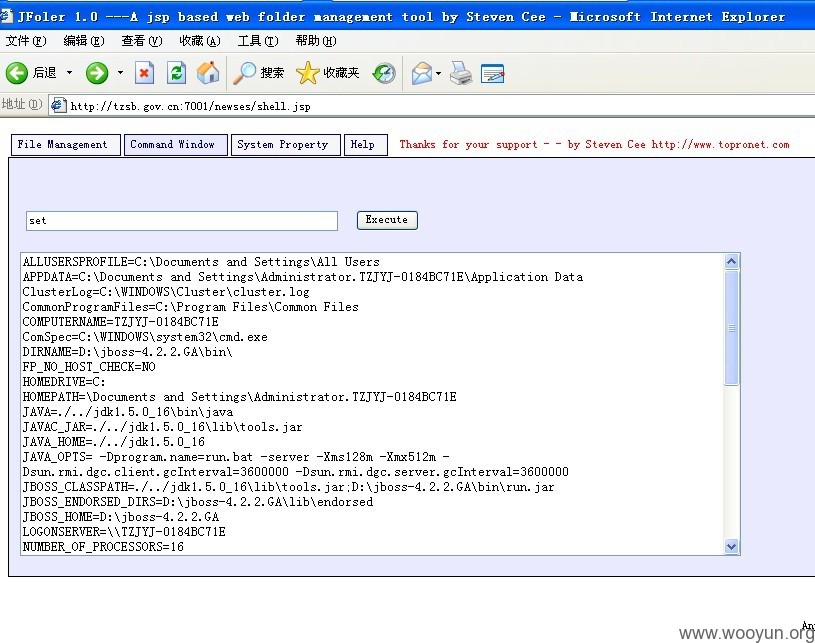This screenshot has width=815, height=643.
Task: Click the 收藏夹 favorites label in toolbar
Action: (341, 73)
